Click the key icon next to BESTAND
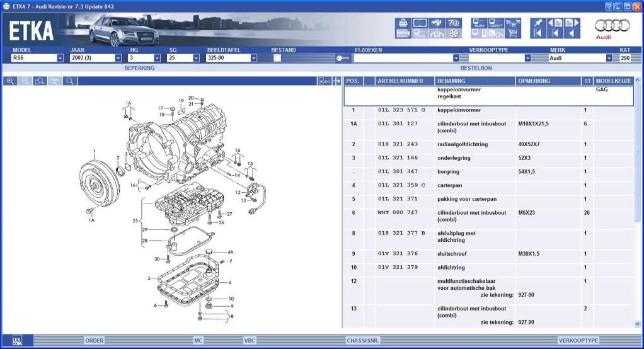644x349 pixels. point(342,59)
